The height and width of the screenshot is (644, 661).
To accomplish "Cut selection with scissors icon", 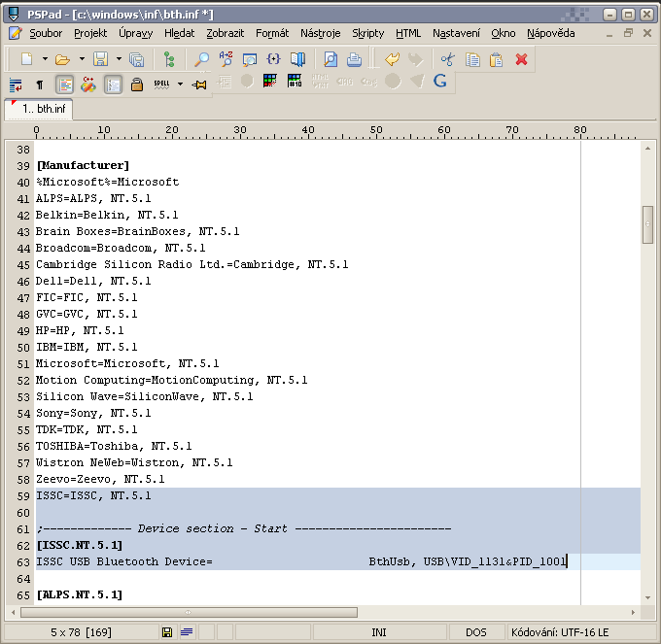I will 448,59.
